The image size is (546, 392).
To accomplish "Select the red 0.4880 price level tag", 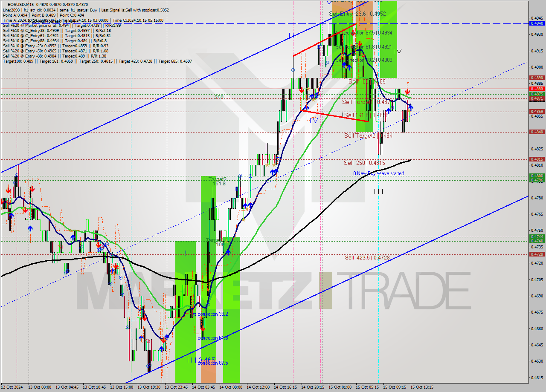I will [x=536, y=89].
